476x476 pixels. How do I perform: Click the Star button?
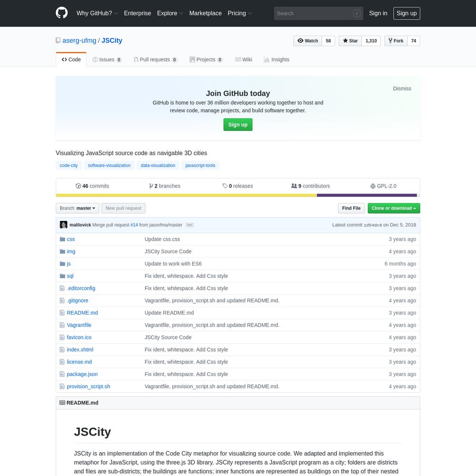click(350, 40)
